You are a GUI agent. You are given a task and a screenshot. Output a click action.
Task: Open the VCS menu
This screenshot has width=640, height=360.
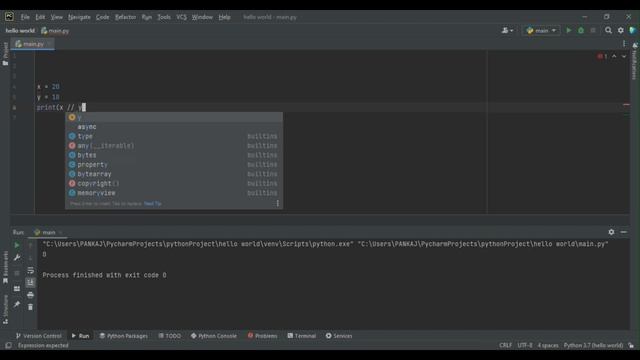tap(182, 17)
